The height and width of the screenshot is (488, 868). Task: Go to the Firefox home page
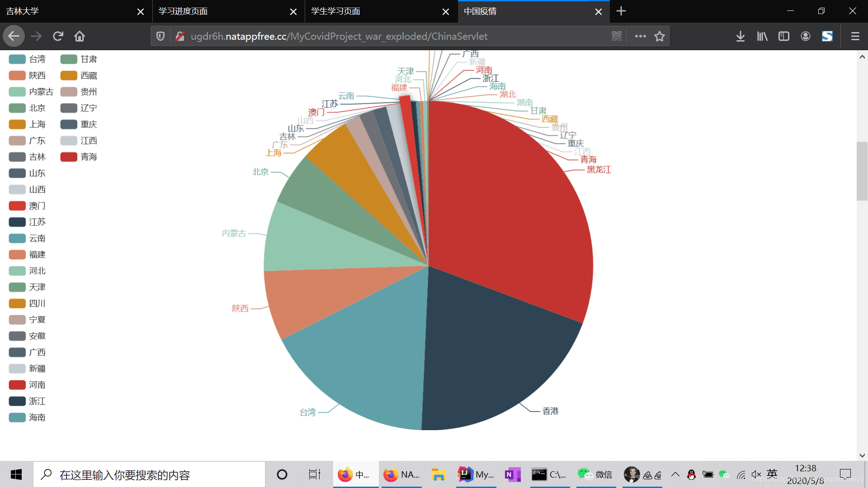(x=80, y=36)
